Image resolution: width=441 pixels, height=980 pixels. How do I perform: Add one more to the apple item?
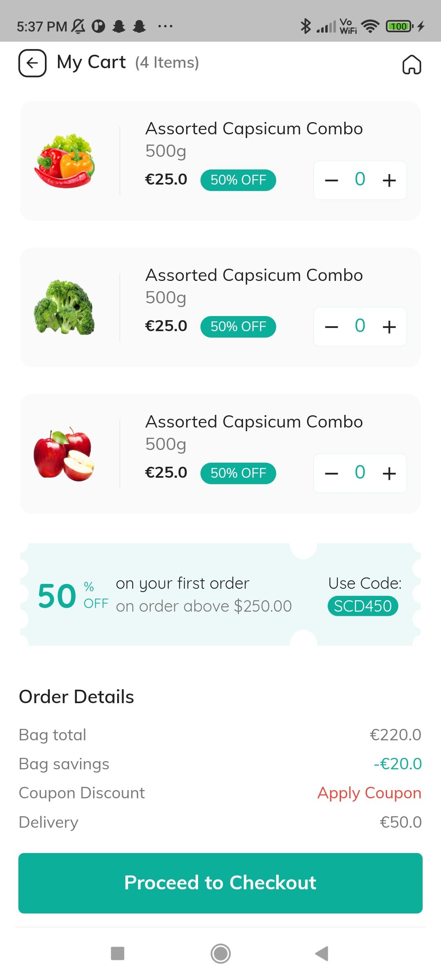pyautogui.click(x=389, y=473)
